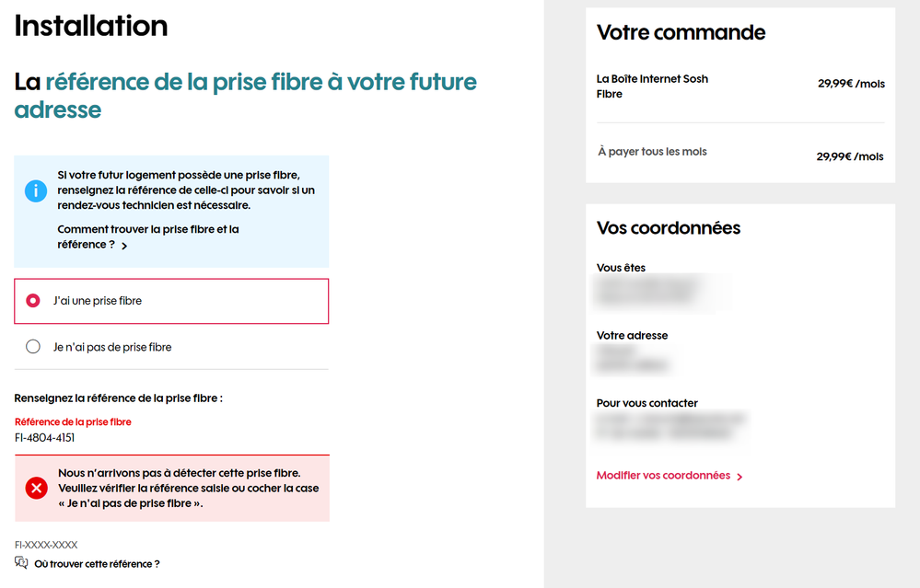920x588 pixels.
Task: Click the help bubble icon near 'Où trouver'
Action: [x=21, y=563]
